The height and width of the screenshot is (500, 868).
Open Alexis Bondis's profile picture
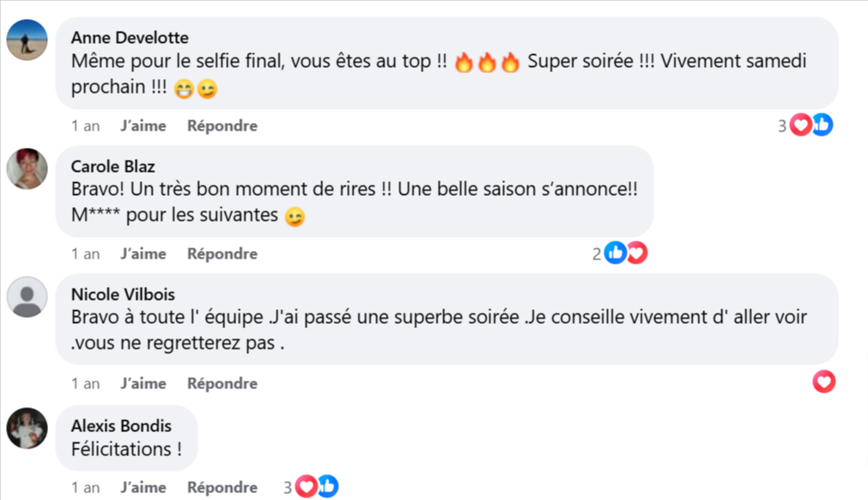click(x=27, y=427)
